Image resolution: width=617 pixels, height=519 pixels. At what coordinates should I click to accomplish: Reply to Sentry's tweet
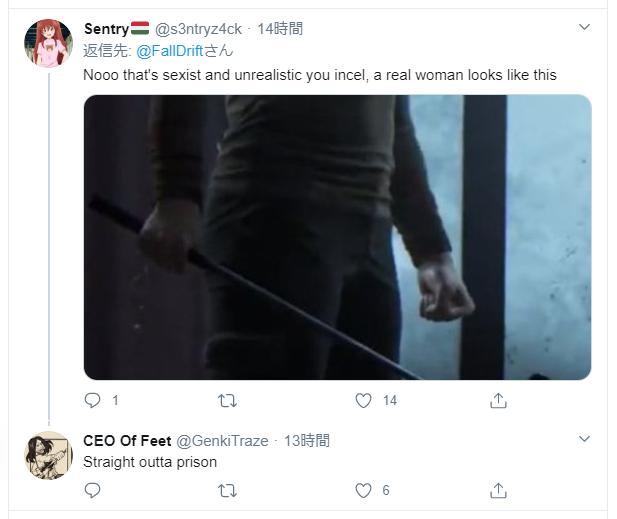(x=93, y=400)
